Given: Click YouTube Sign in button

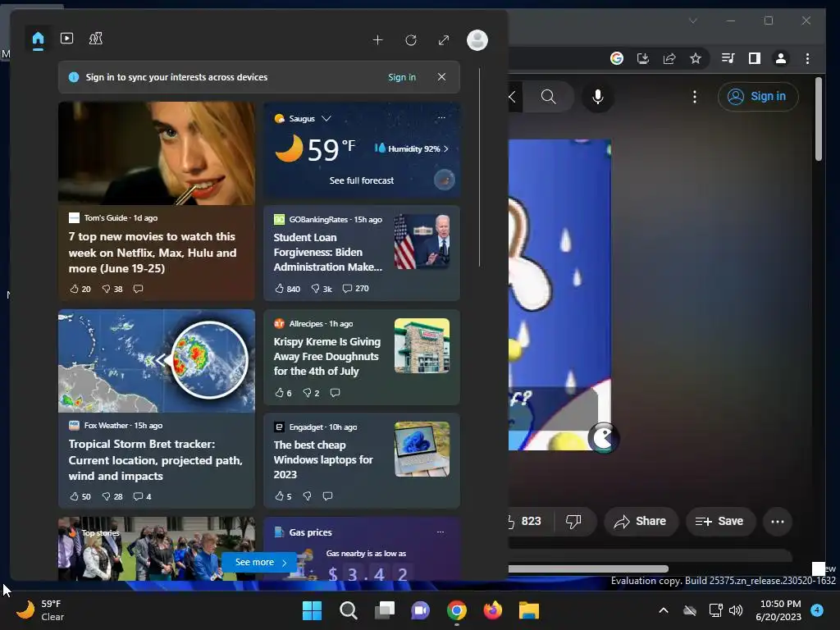Looking at the screenshot, I should 758,97.
